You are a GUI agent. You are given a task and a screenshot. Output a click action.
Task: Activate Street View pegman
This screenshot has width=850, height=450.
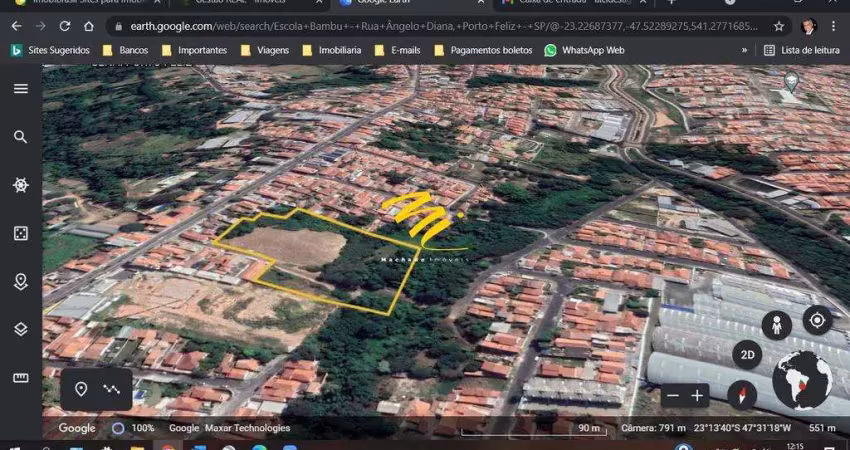point(776,323)
